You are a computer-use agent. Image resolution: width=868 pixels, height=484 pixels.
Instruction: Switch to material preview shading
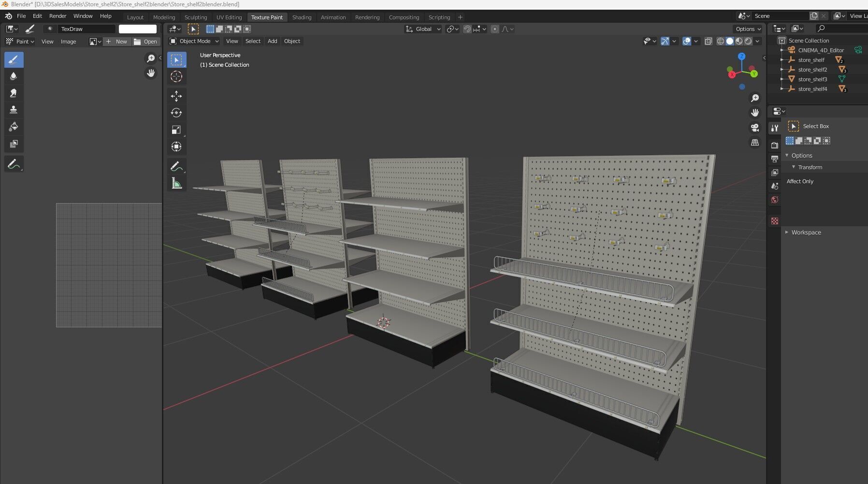(x=739, y=41)
